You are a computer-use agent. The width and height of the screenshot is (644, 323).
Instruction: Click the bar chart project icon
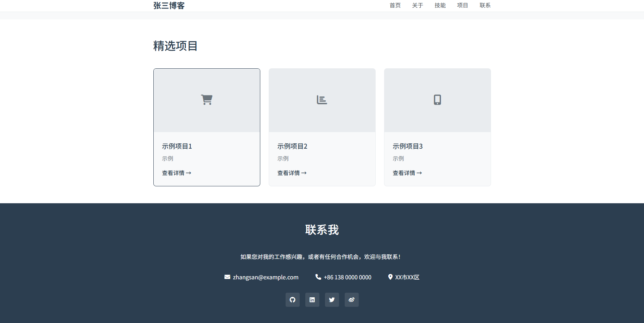(322, 100)
